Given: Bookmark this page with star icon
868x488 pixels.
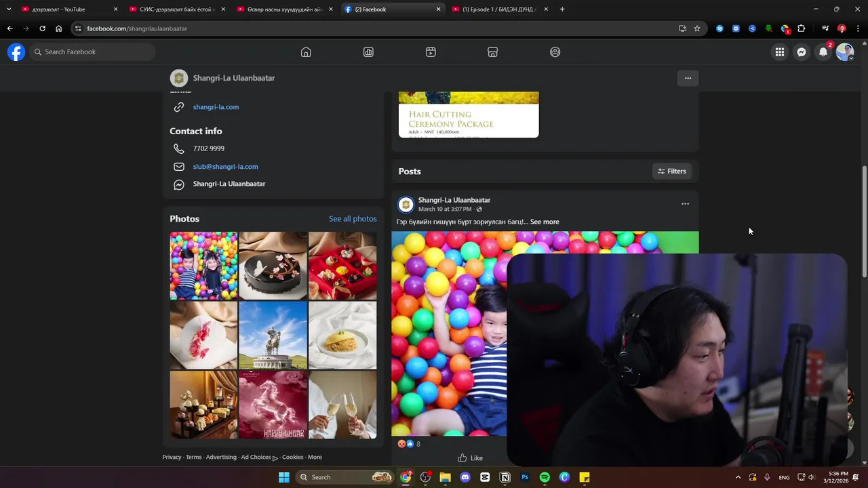Looking at the screenshot, I should pyautogui.click(x=697, y=28).
